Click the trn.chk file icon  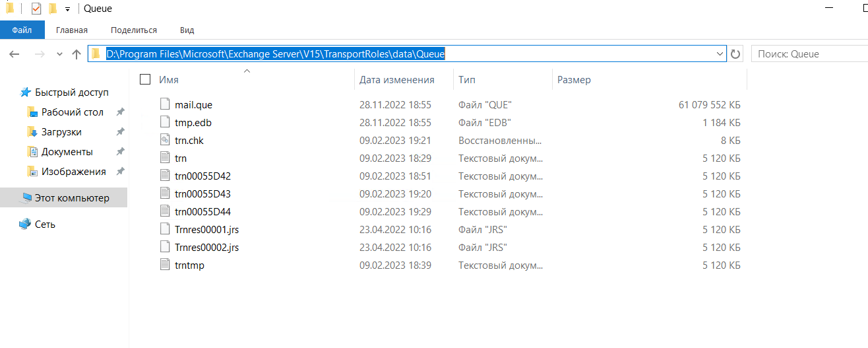pyautogui.click(x=165, y=140)
